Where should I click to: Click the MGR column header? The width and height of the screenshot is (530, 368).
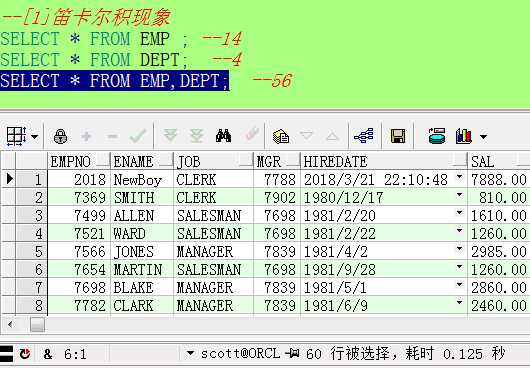pyautogui.click(x=277, y=162)
